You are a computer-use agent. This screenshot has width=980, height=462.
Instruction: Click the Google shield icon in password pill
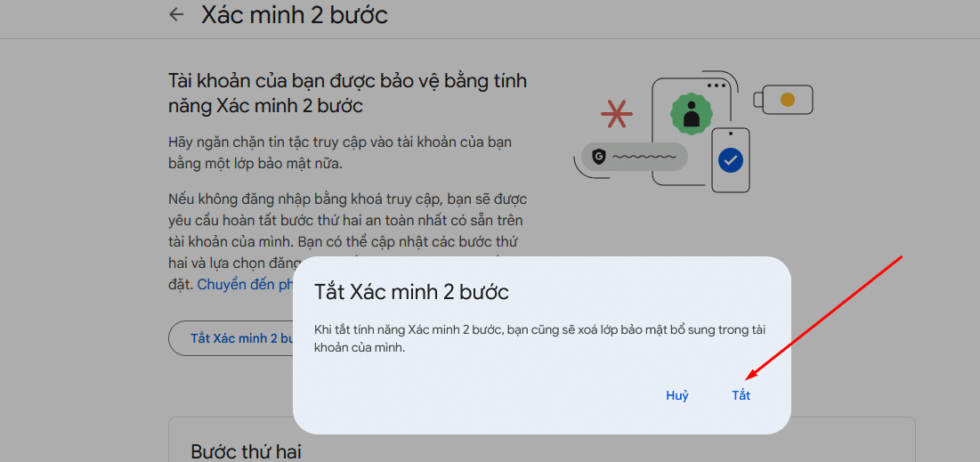click(599, 157)
